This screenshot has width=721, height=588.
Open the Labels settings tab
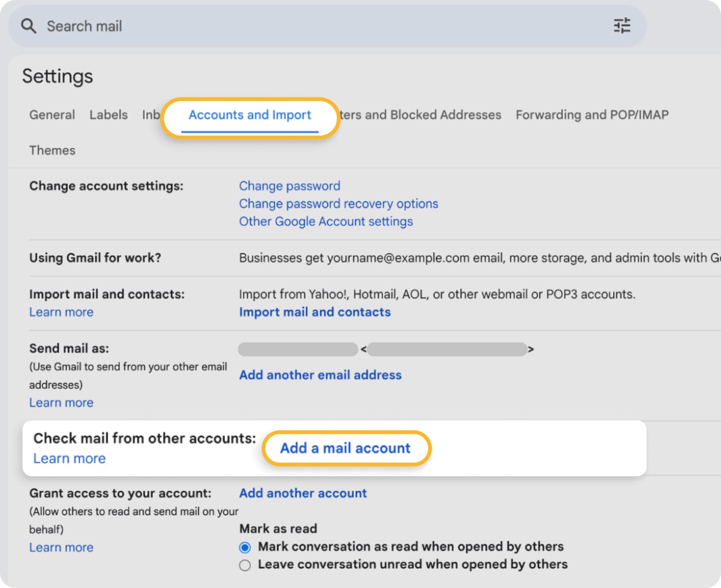click(x=108, y=115)
